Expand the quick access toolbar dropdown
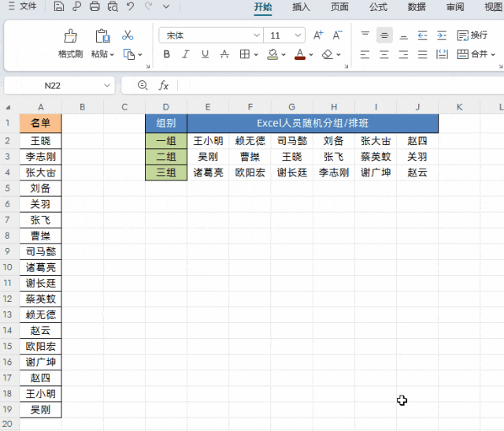The height and width of the screenshot is (431, 504). [166, 6]
